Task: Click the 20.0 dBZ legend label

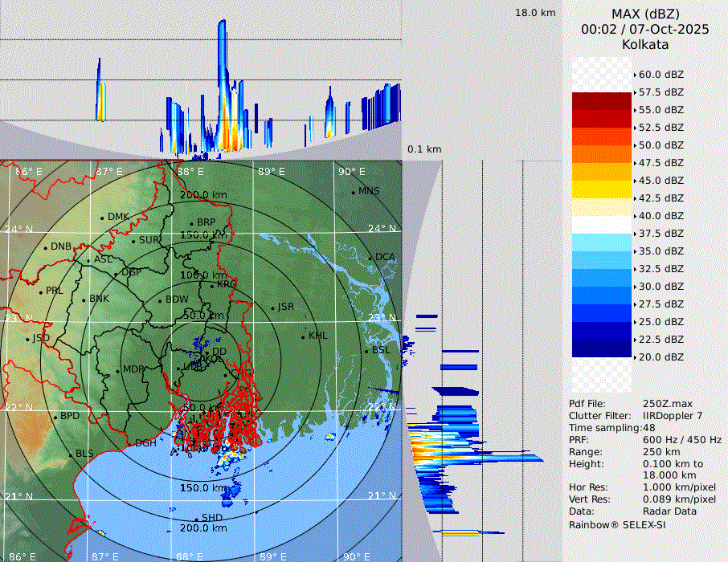Action: click(x=661, y=357)
